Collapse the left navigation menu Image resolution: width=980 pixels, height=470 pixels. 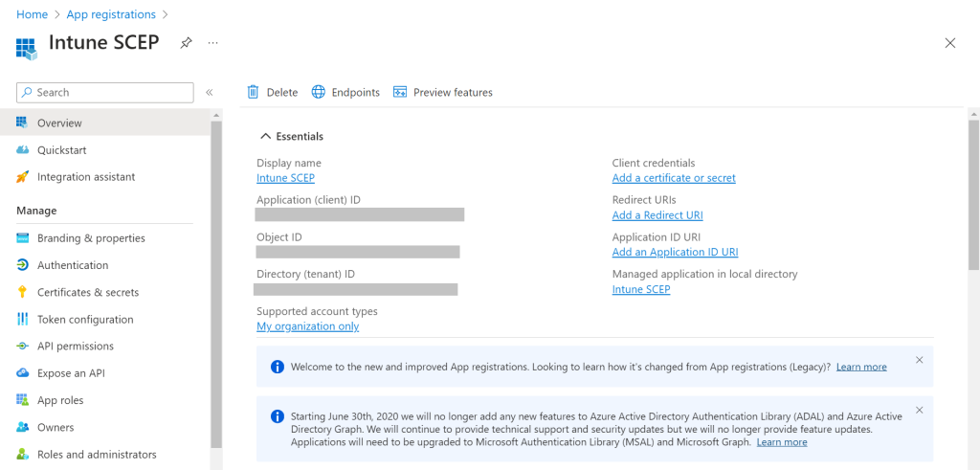click(x=210, y=93)
